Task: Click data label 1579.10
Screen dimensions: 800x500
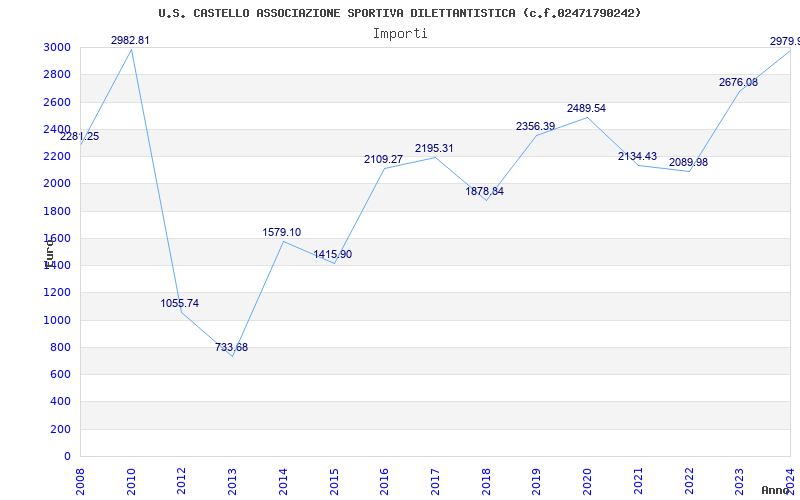Action: [282, 233]
